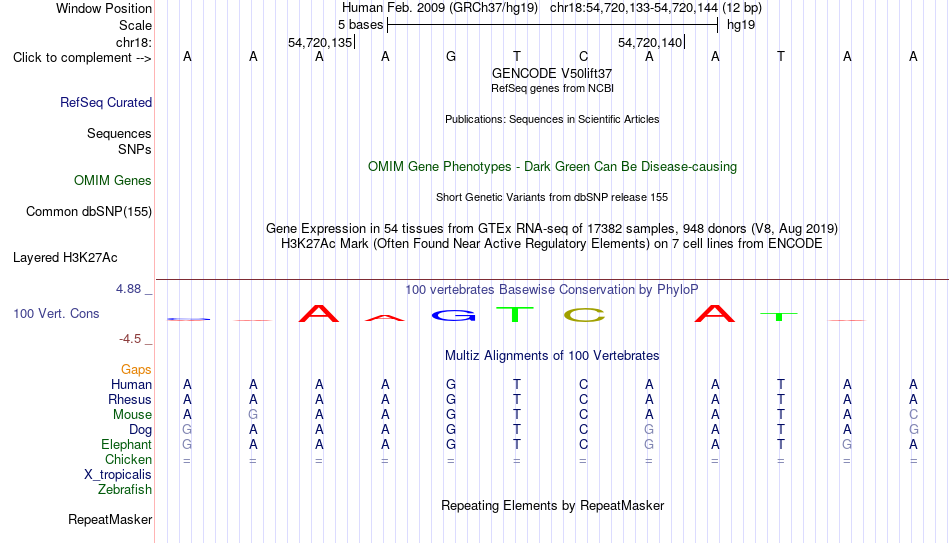Click the Window Position label
Viewport: 950px width, 543px height.
click(104, 8)
